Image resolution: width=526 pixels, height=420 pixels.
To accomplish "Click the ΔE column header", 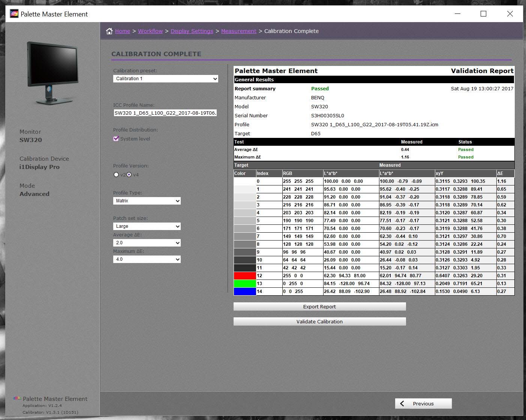I will click(505, 173).
